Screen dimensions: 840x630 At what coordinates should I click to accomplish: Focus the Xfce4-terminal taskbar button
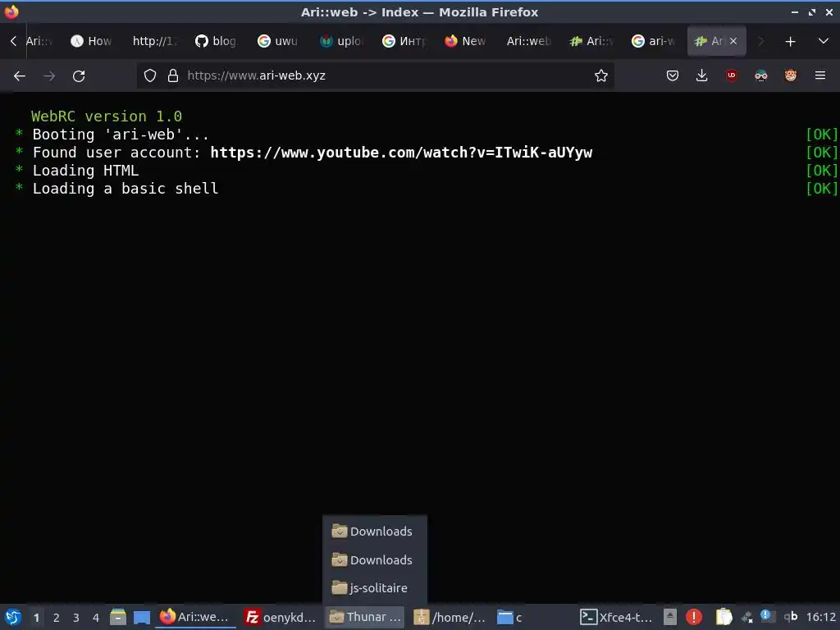pyautogui.click(x=616, y=617)
